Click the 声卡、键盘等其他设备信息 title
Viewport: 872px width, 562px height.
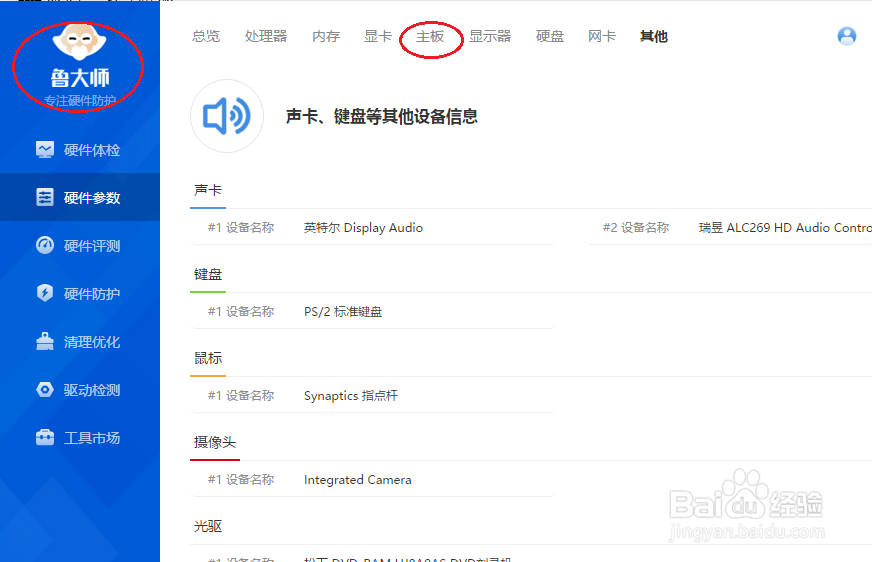[x=382, y=116]
